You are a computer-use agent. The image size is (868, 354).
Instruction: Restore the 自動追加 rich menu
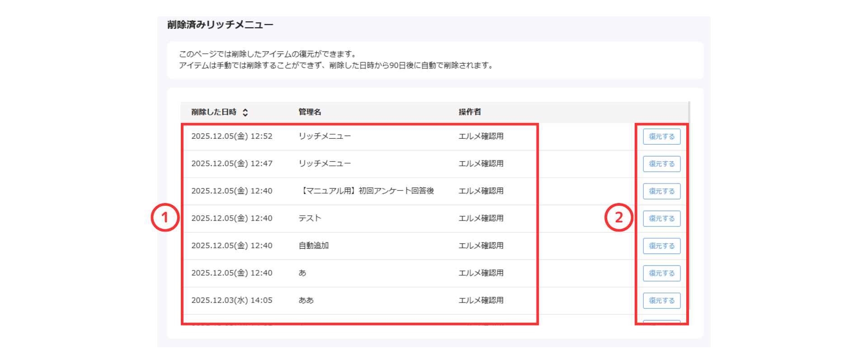pos(661,246)
